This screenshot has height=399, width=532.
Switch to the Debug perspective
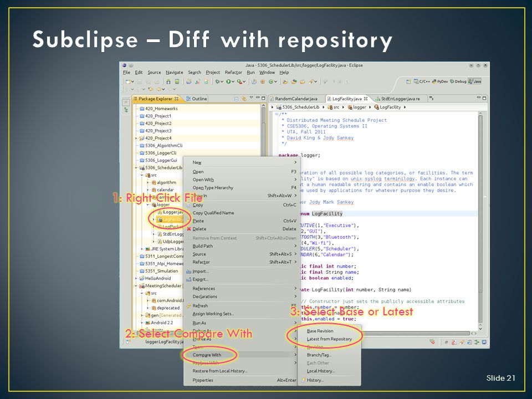(x=458, y=81)
